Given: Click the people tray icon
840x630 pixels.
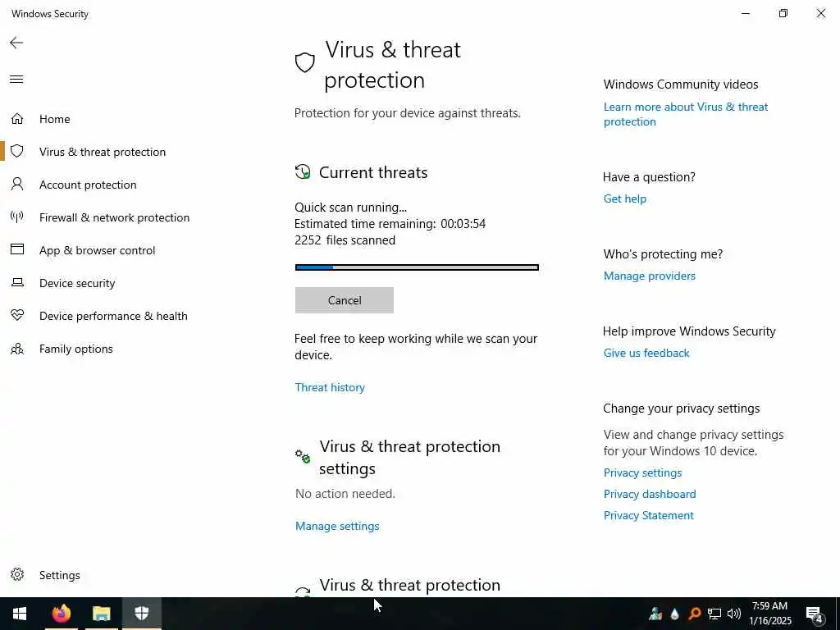Looking at the screenshot, I should [x=655, y=614].
